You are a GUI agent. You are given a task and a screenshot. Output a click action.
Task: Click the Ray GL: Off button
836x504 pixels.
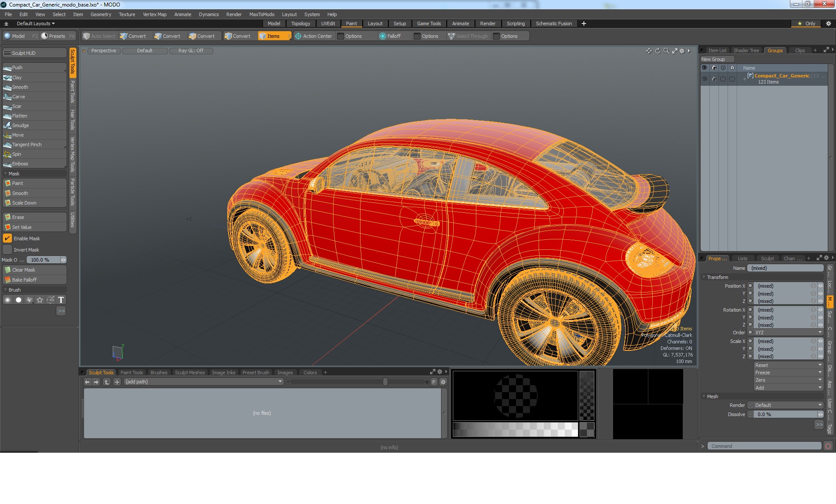click(x=191, y=51)
